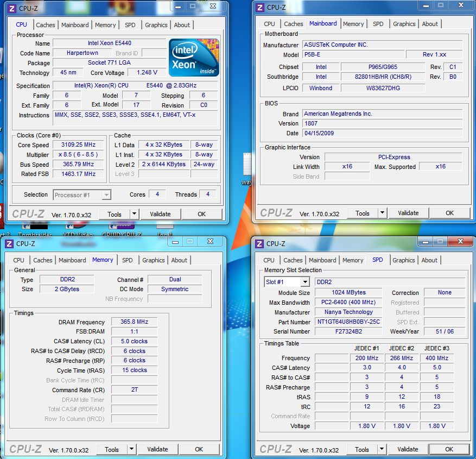Choose About tab in SPD window

429,260
